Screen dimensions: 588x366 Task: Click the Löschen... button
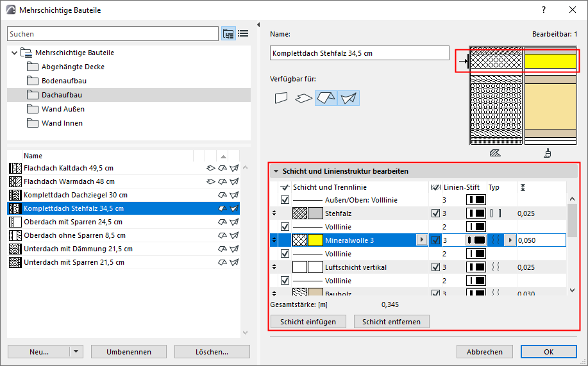(212, 352)
